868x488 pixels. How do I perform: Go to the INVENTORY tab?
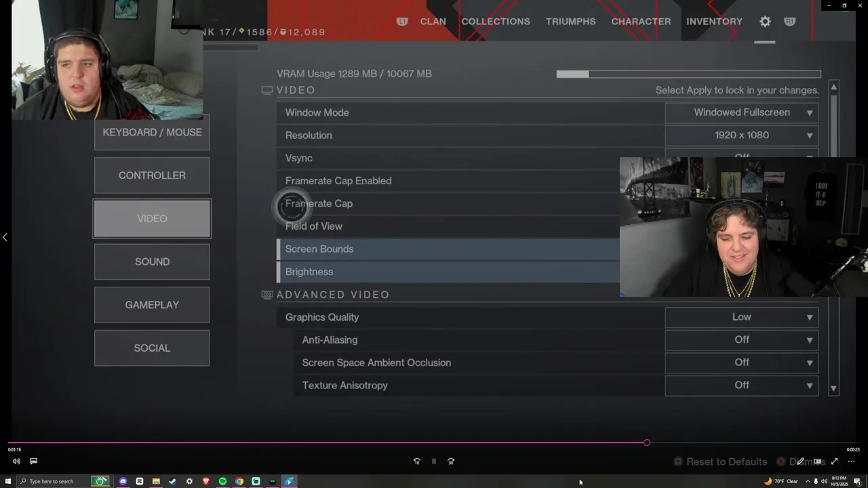tap(714, 22)
